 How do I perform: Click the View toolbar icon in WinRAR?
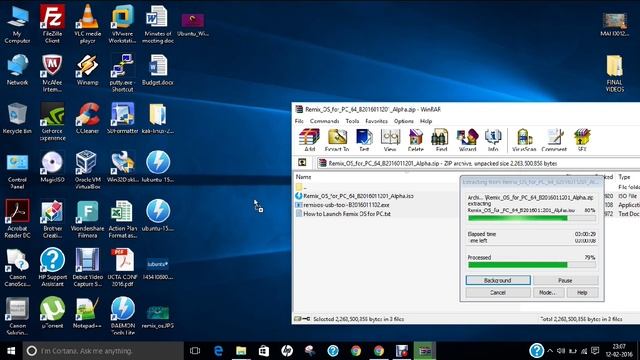tap(390, 140)
